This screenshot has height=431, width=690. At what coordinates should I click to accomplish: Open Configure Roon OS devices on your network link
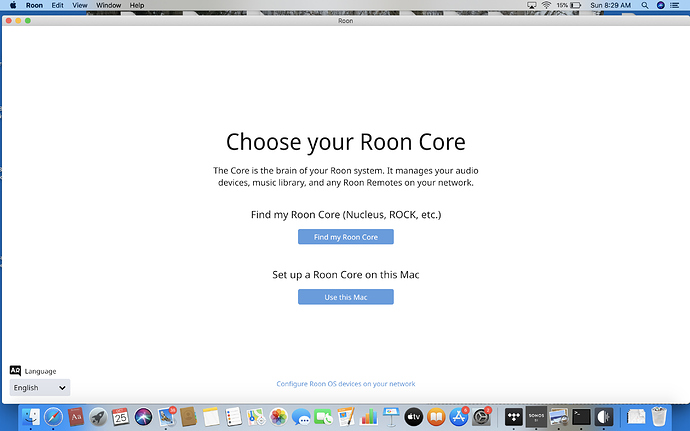(x=345, y=384)
